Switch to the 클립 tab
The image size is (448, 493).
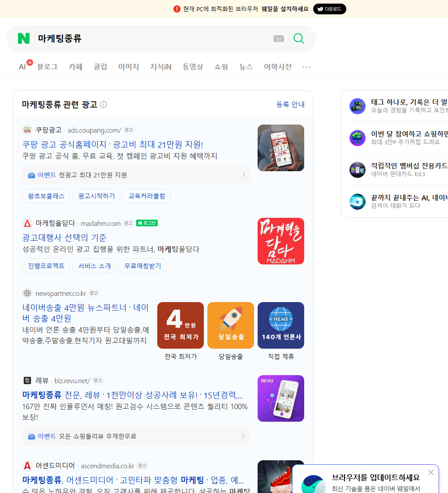coord(100,67)
